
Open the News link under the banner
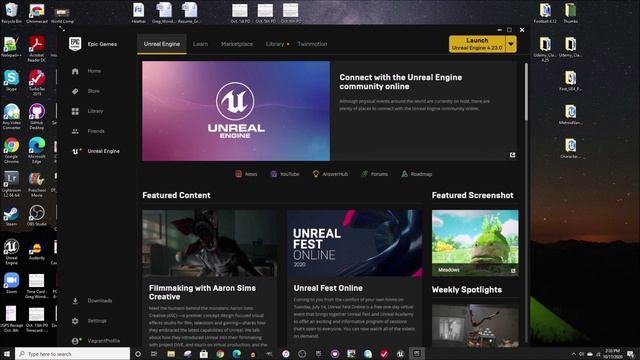point(246,174)
